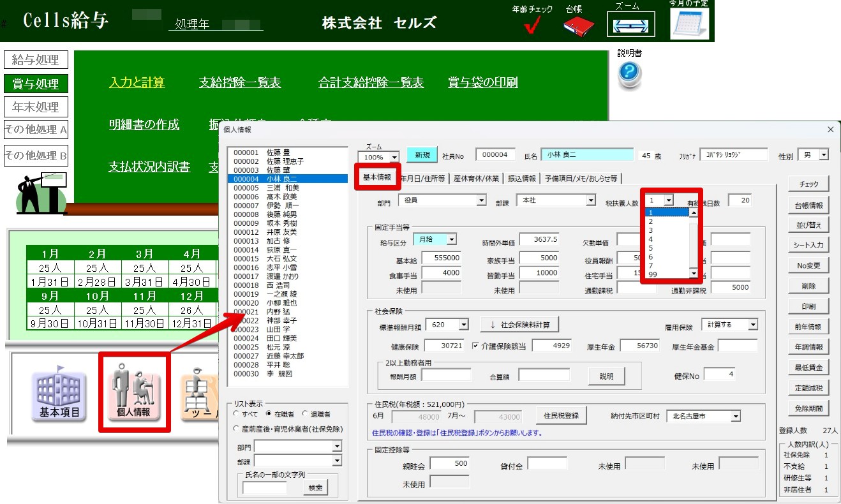Select the すべて radio button

pyautogui.click(x=237, y=414)
